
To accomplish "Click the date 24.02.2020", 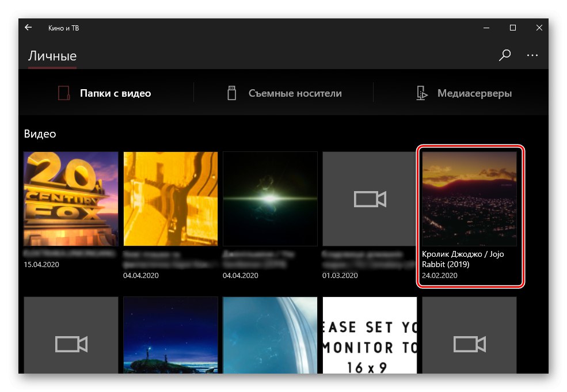I will (x=439, y=275).
